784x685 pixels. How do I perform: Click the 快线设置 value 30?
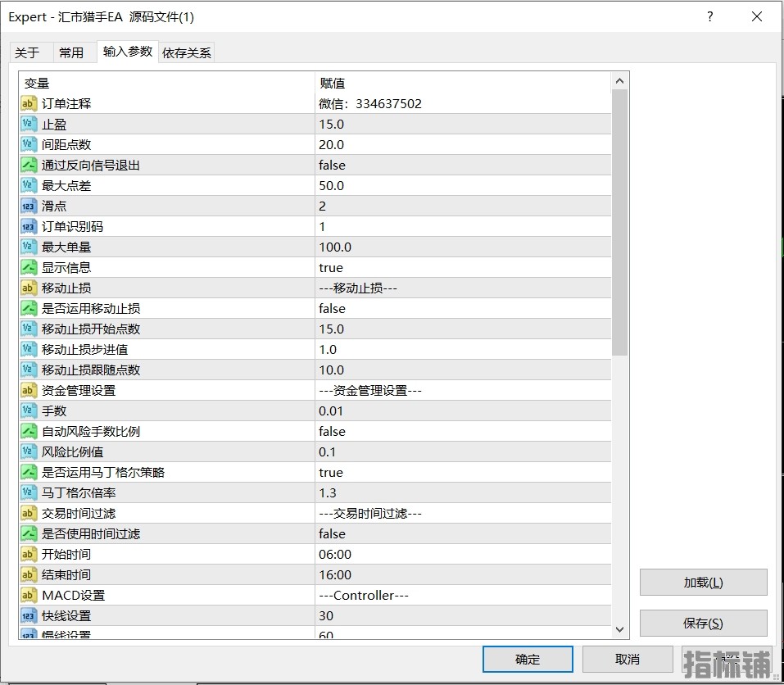326,616
